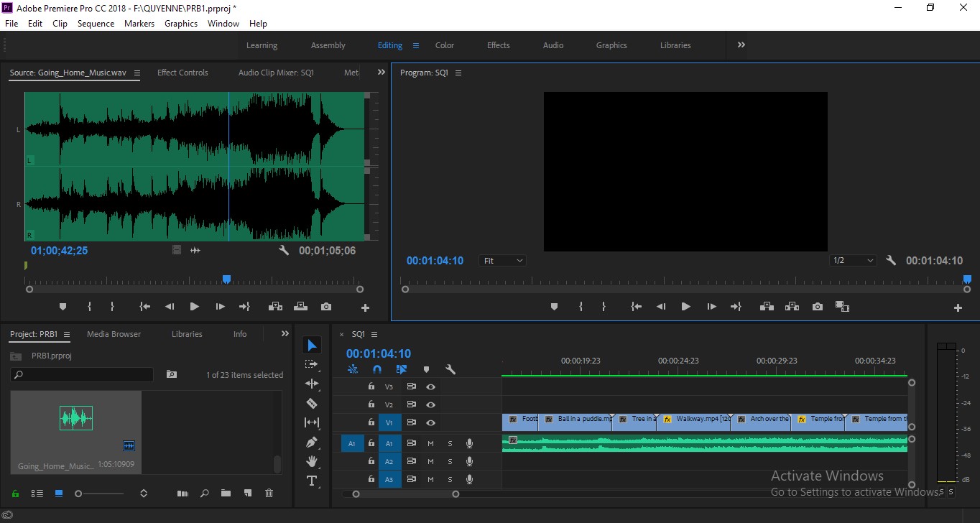This screenshot has width=980, height=523.
Task: Play the Program monitor sequence
Action: tap(685, 307)
